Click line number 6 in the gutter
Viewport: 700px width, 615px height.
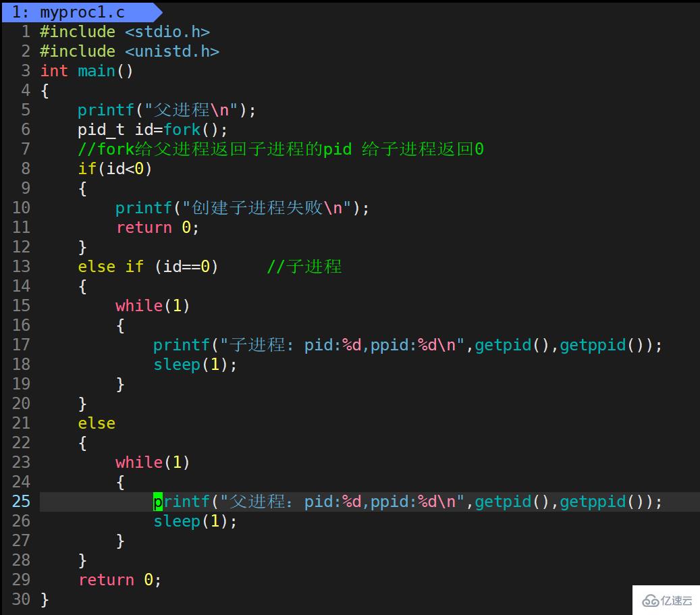[x=26, y=129]
